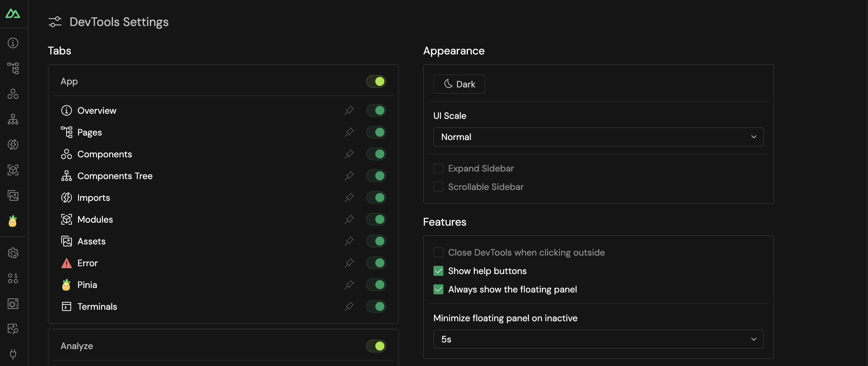Screen dimensions: 868x366
Task: Click the sidebar chip-in-a-frame icon
Action: (x=13, y=304)
